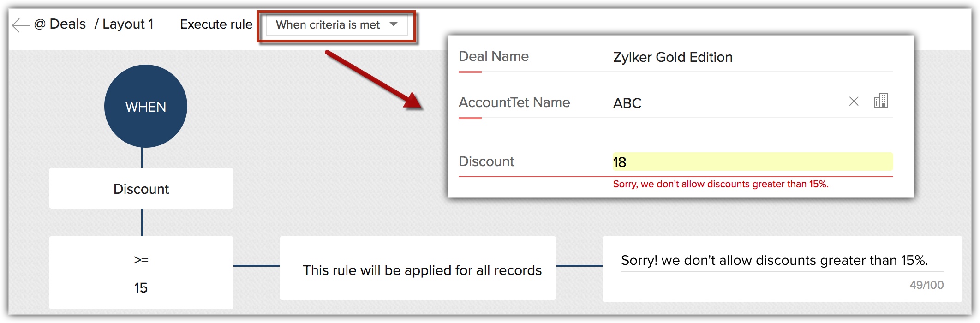Image resolution: width=980 pixels, height=323 pixels.
Task: Select the WHEN circle node
Action: 145,106
